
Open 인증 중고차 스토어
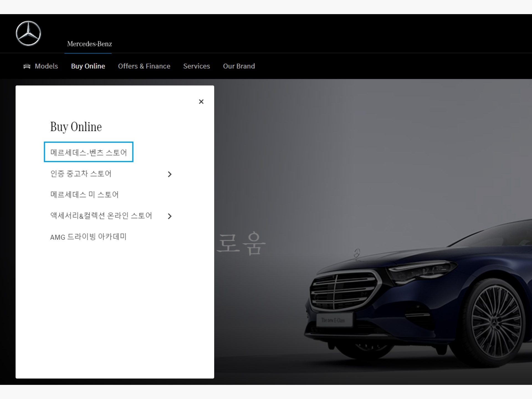(81, 174)
